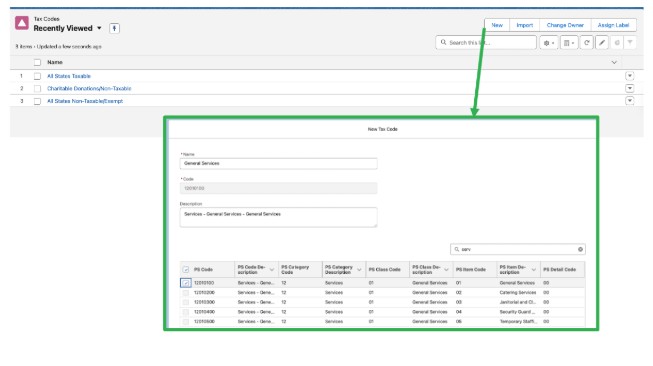This screenshot has width=653, height=366.
Task: Open row actions for Charitable Donations/Non-Taxable
Action: [x=630, y=88]
